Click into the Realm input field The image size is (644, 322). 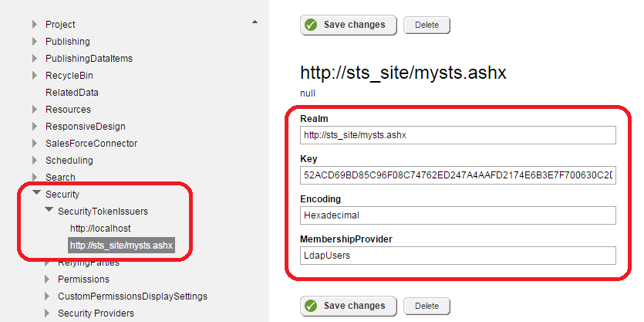tap(458, 135)
